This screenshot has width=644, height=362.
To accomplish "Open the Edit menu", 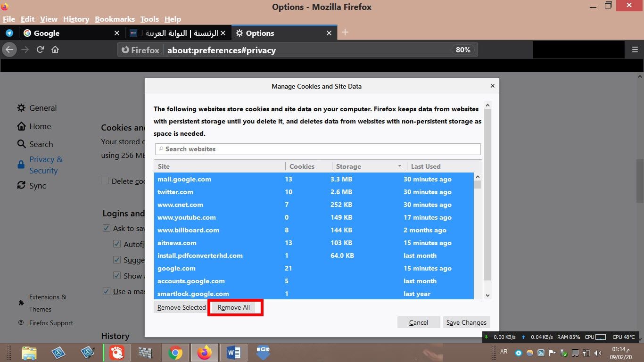I will (x=27, y=19).
